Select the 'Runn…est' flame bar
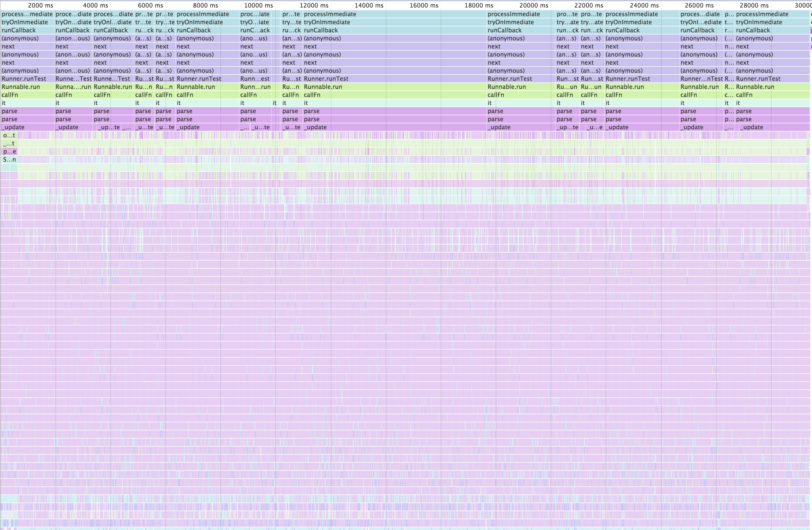Viewport: 812px width, 530px height. point(255,79)
